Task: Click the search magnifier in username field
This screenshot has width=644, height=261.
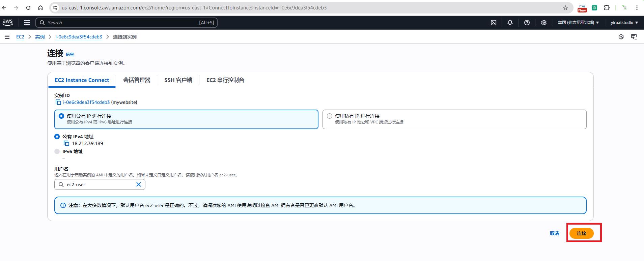Action: [x=61, y=184]
